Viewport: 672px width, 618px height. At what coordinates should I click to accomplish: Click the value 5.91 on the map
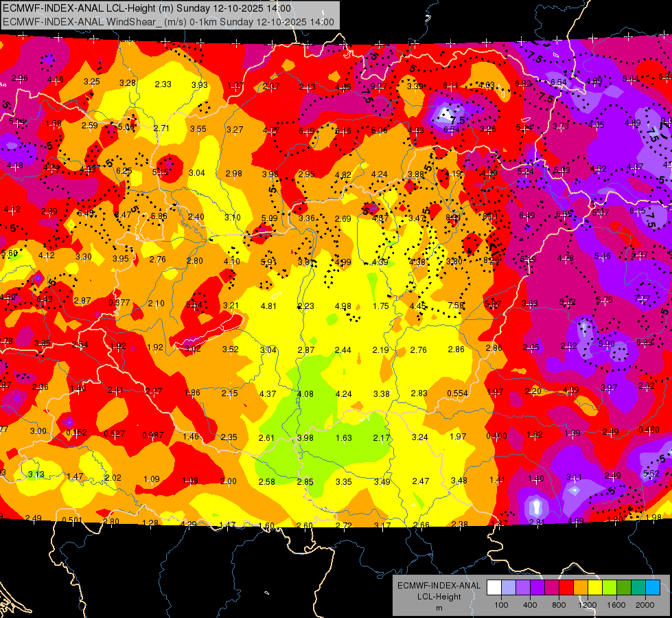[x=269, y=262]
